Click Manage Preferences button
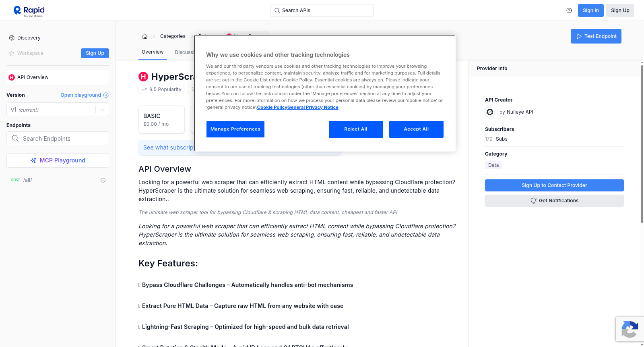This screenshot has height=347, width=644. click(x=235, y=129)
